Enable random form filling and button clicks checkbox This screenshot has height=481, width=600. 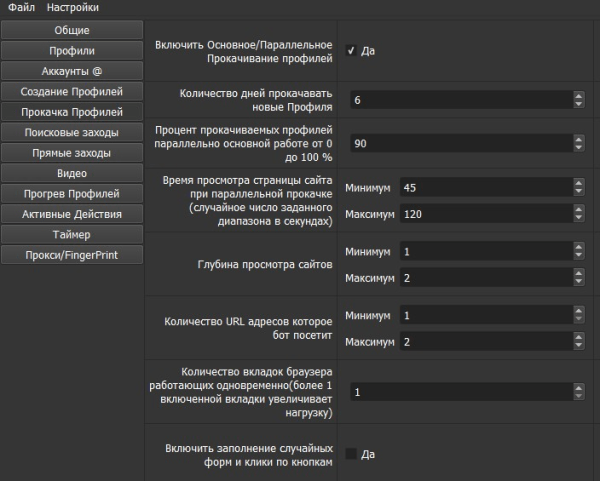(351, 454)
